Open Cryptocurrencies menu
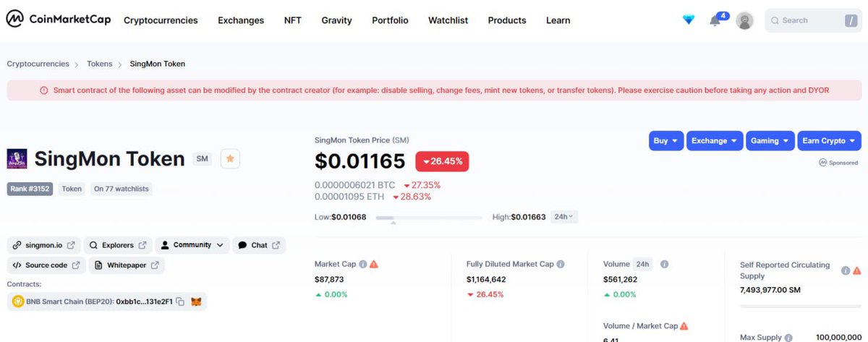The height and width of the screenshot is (342, 868). 161,20
